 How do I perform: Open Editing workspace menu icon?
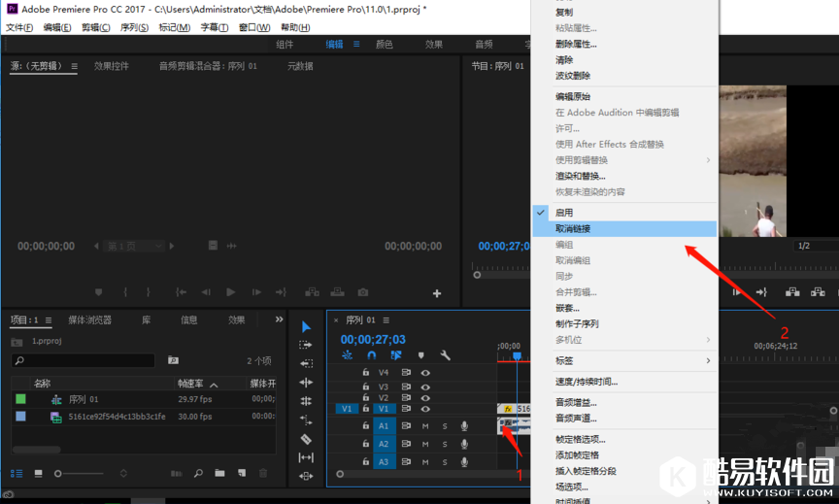point(356,44)
